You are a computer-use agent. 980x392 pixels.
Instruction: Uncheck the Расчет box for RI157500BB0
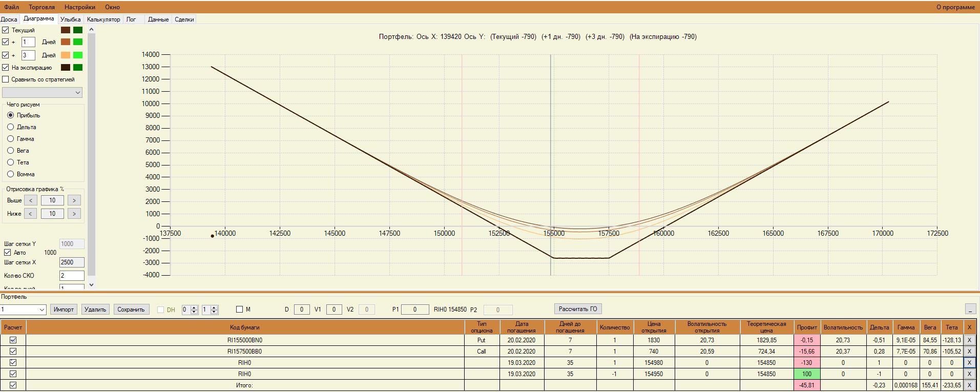coord(13,351)
